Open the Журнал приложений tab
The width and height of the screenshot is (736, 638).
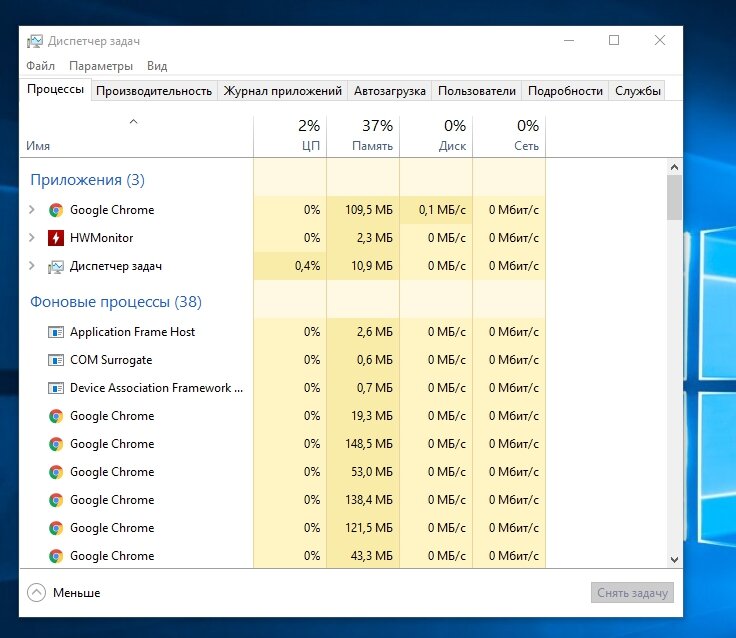[283, 91]
